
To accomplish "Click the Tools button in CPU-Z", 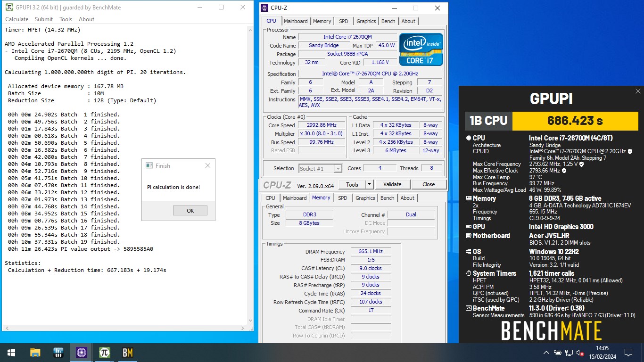I will point(352,184).
